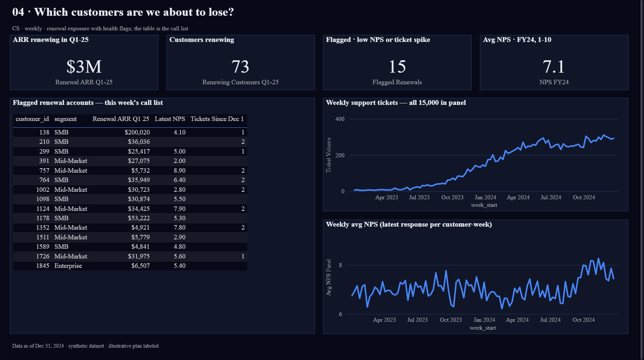Click the 2.80 NPS value
The image size is (644, 360).
tap(179, 190)
